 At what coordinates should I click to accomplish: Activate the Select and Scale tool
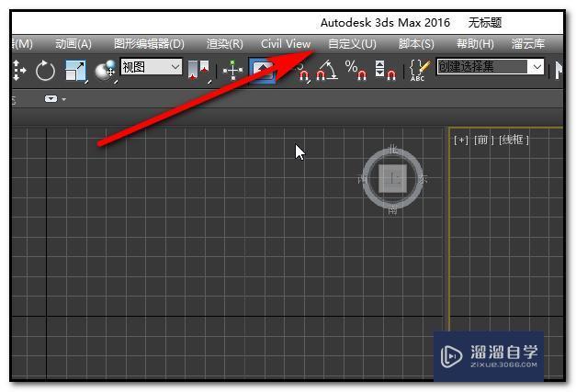click(75, 70)
